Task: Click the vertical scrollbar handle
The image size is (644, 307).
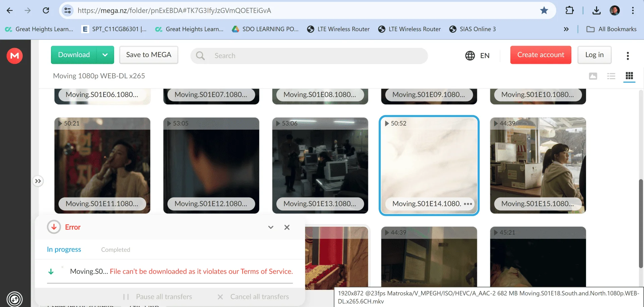Action: (641, 223)
